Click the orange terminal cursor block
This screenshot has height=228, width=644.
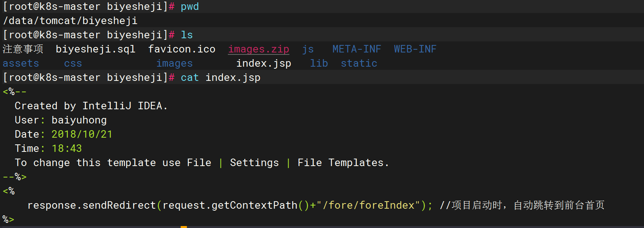coord(184,227)
